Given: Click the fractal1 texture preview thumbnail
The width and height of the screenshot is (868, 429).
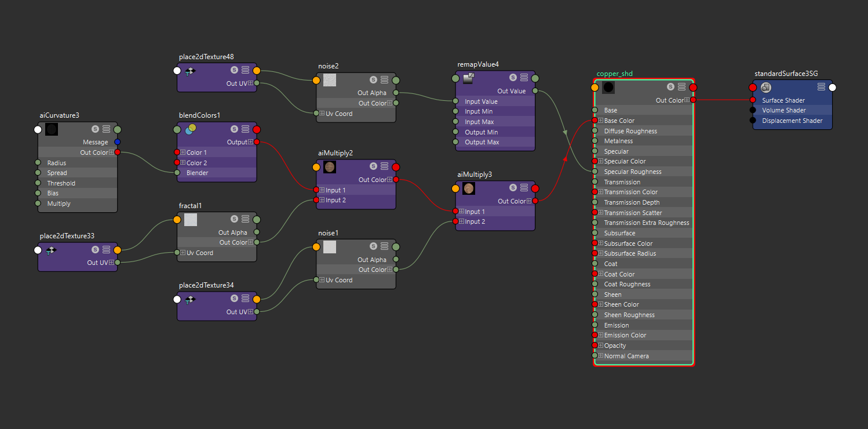Looking at the screenshot, I should (191, 219).
